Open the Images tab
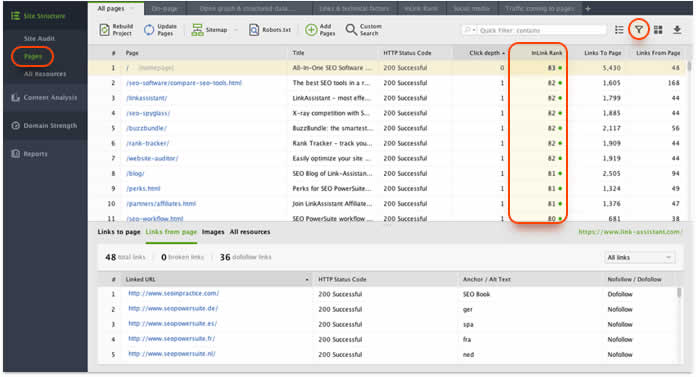696x377 pixels. pos(213,232)
